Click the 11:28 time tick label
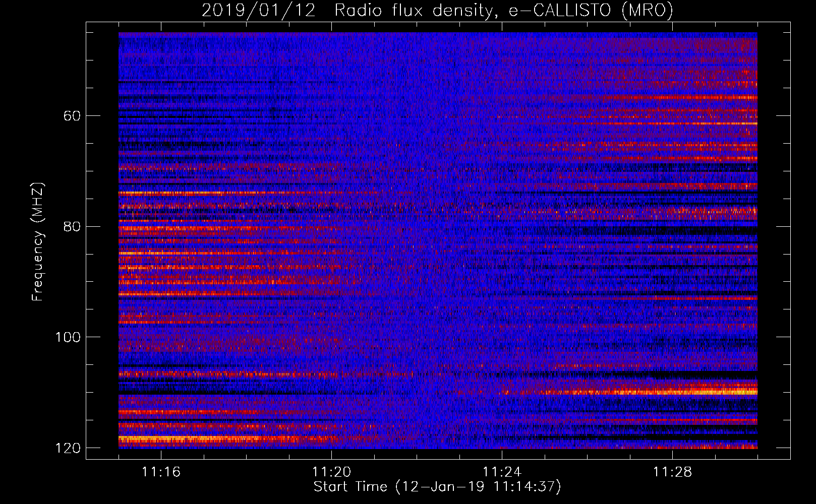Image resolution: width=816 pixels, height=504 pixels. click(672, 472)
